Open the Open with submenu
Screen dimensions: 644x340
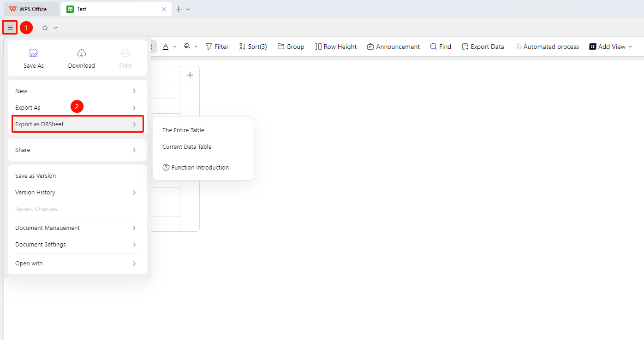(x=78, y=264)
